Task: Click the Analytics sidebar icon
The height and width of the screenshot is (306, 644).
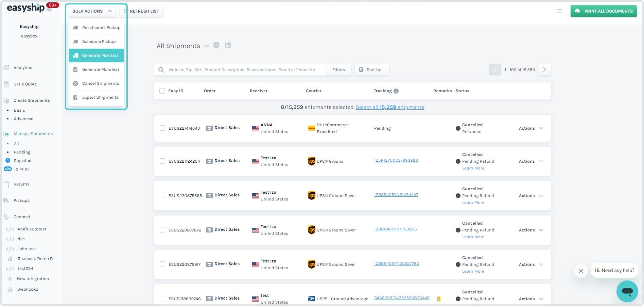Action: tap(6, 68)
